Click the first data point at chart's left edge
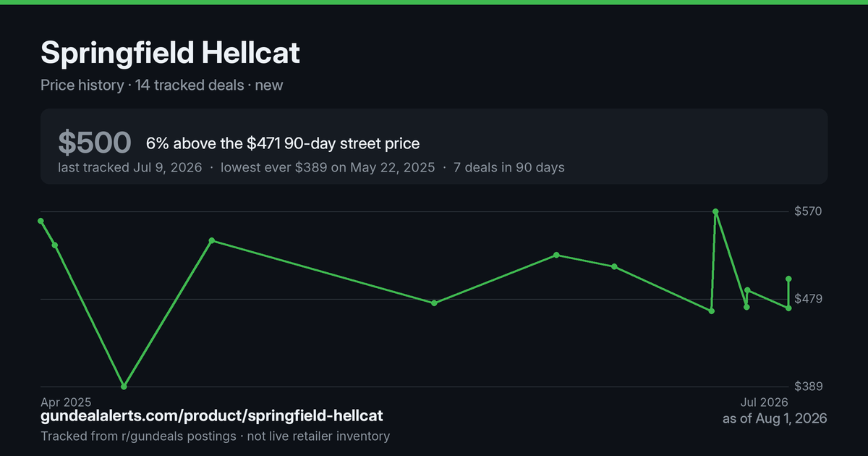 click(x=41, y=221)
